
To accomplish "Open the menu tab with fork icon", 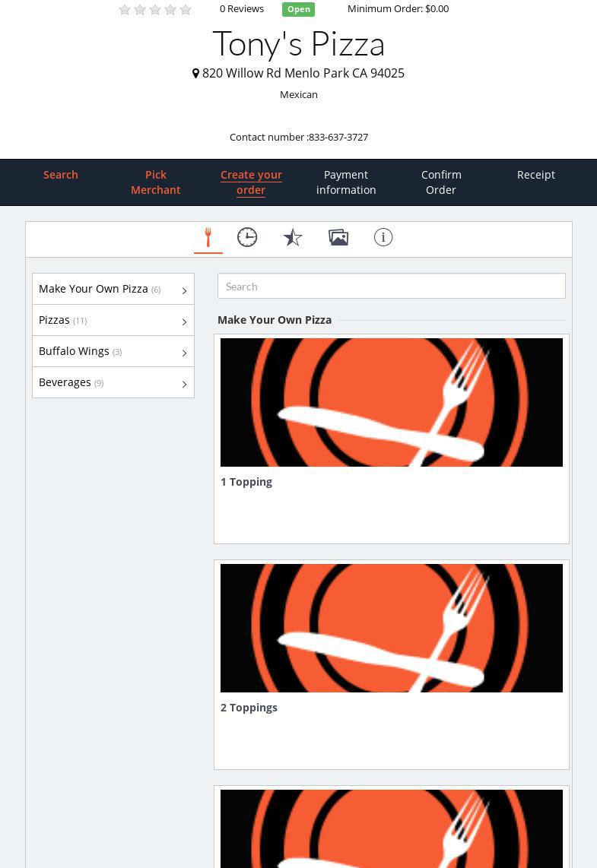I will (x=208, y=237).
